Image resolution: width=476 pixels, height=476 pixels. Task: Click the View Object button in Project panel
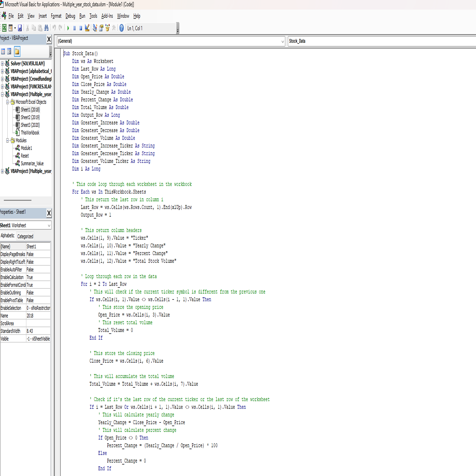click(9, 51)
